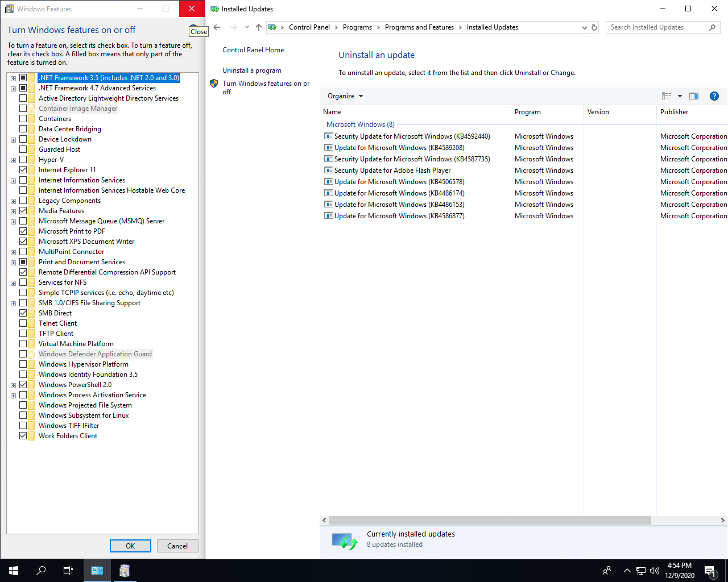Click Turn Windows features on or off link
The width and height of the screenshot is (728, 582).
266,88
